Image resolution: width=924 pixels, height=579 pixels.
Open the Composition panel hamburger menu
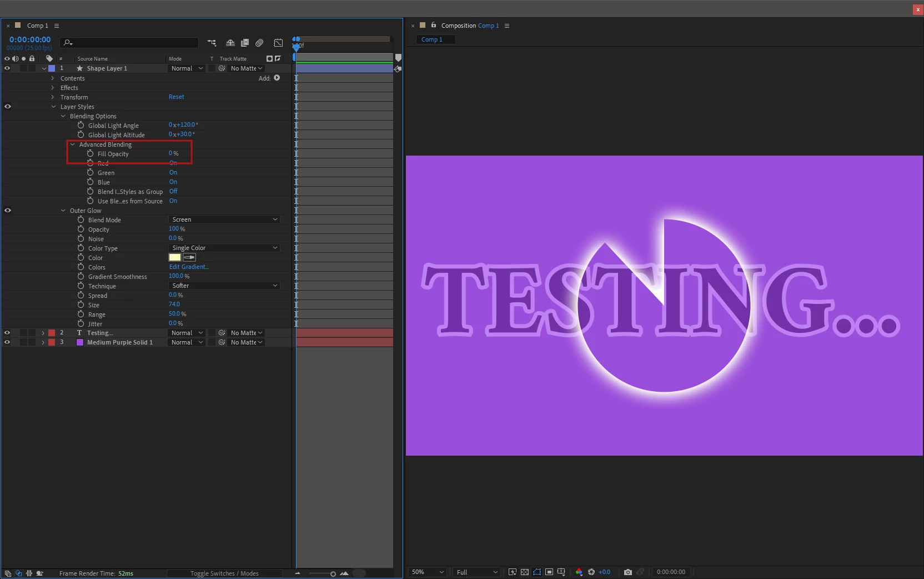pyautogui.click(x=507, y=26)
